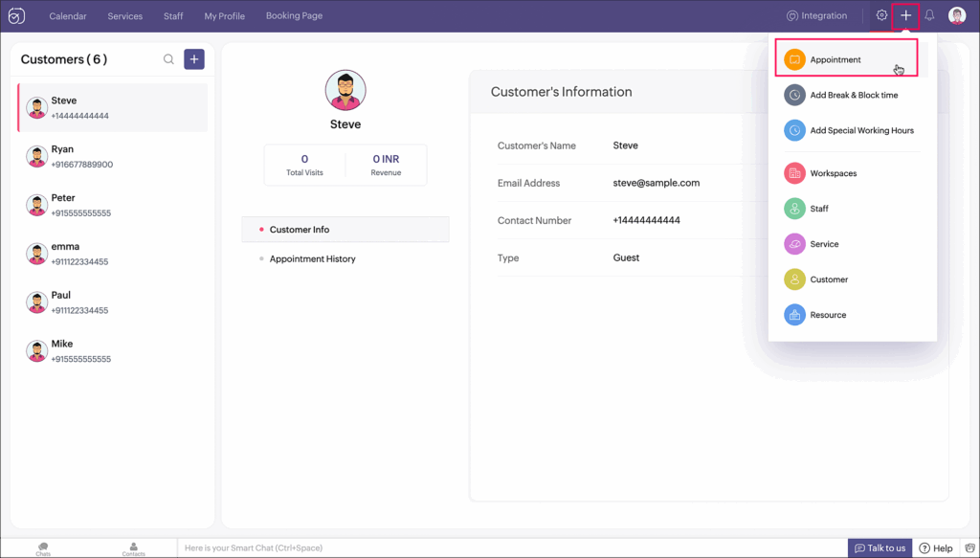Click the yellow Customer icon
Screen dimensions: 980x558
click(x=794, y=279)
